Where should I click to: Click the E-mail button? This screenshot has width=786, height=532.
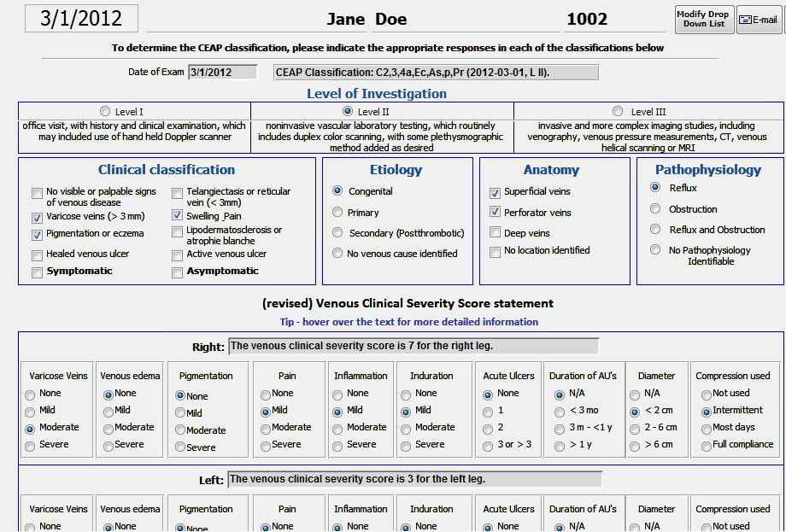pyautogui.click(x=759, y=20)
